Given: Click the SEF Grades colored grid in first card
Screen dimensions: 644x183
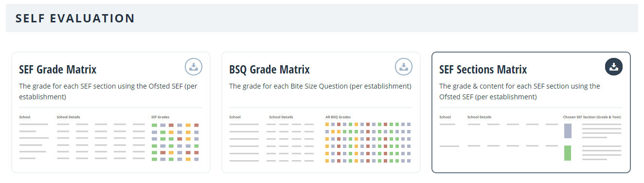Looking at the screenshot, I should pos(175,142).
